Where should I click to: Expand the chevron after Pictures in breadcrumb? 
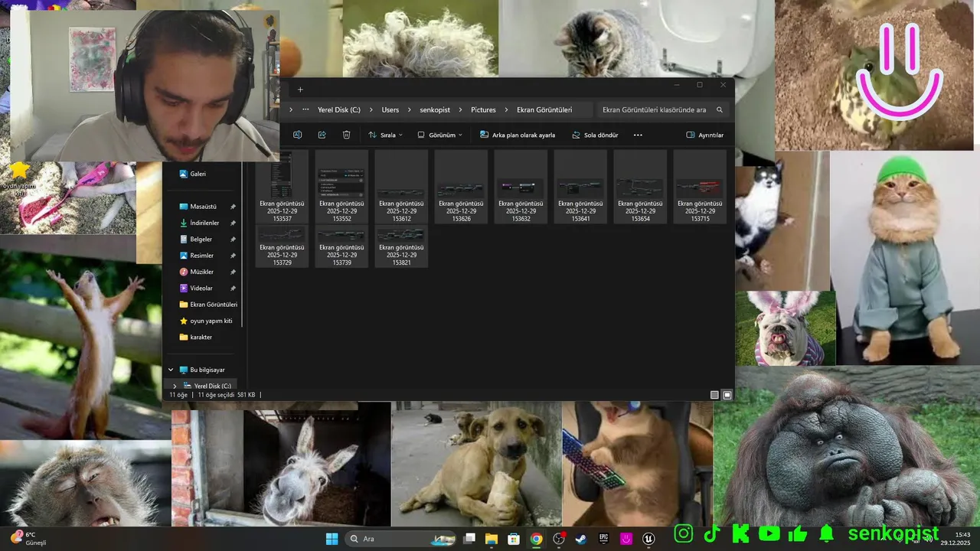(x=506, y=109)
